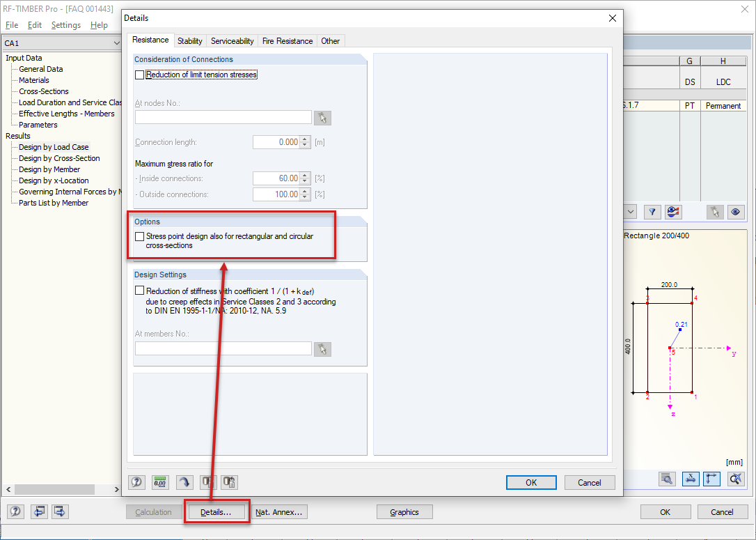Click the eye view mode icon
Image resolution: width=756 pixels, height=540 pixels.
[736, 212]
